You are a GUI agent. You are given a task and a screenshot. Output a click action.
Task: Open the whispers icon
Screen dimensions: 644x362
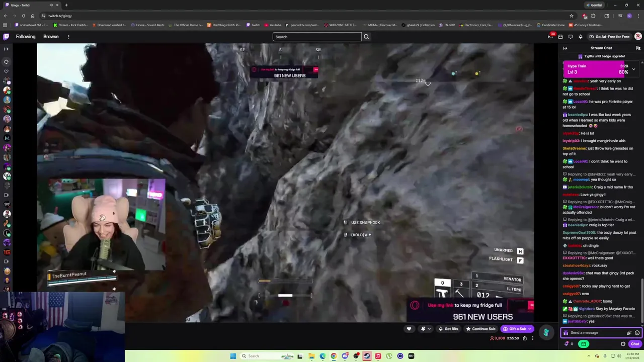(571, 37)
